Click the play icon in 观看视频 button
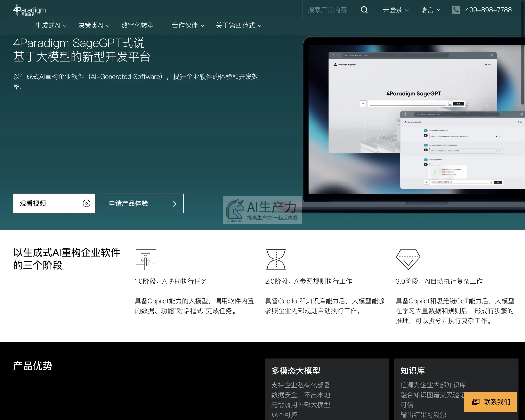This screenshot has height=420, width=525. coord(87,203)
